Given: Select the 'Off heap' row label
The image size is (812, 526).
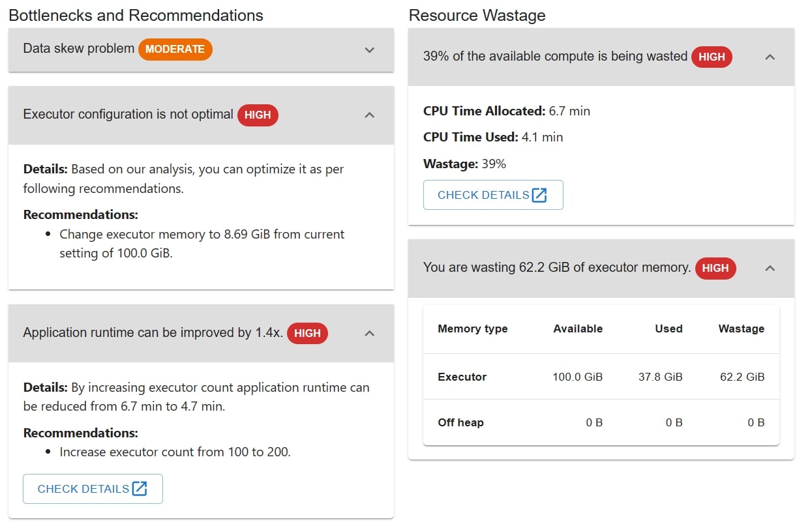Looking at the screenshot, I should coord(460,422).
